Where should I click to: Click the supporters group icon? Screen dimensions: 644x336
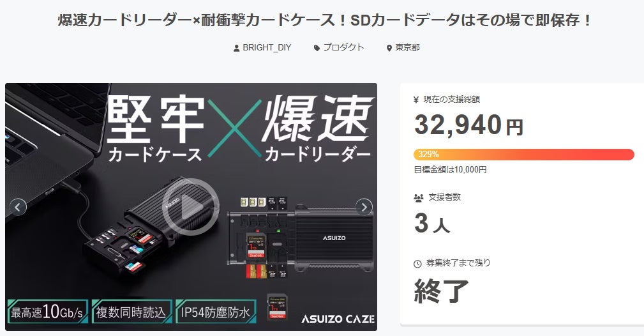point(419,198)
